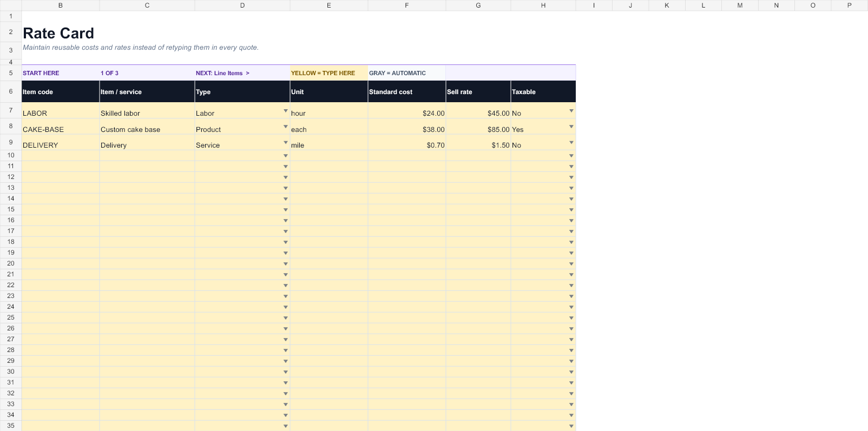Select the hour unit cell
This screenshot has height=431, width=868.
pyautogui.click(x=329, y=110)
